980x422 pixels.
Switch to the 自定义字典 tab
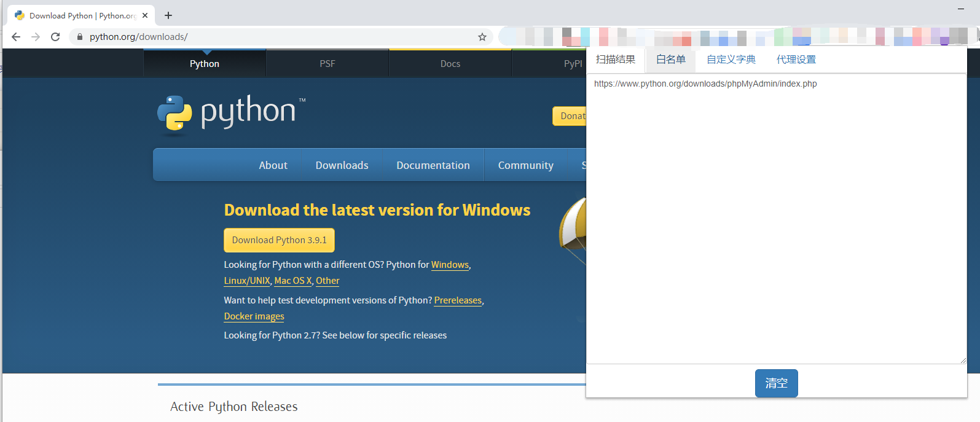pyautogui.click(x=731, y=60)
